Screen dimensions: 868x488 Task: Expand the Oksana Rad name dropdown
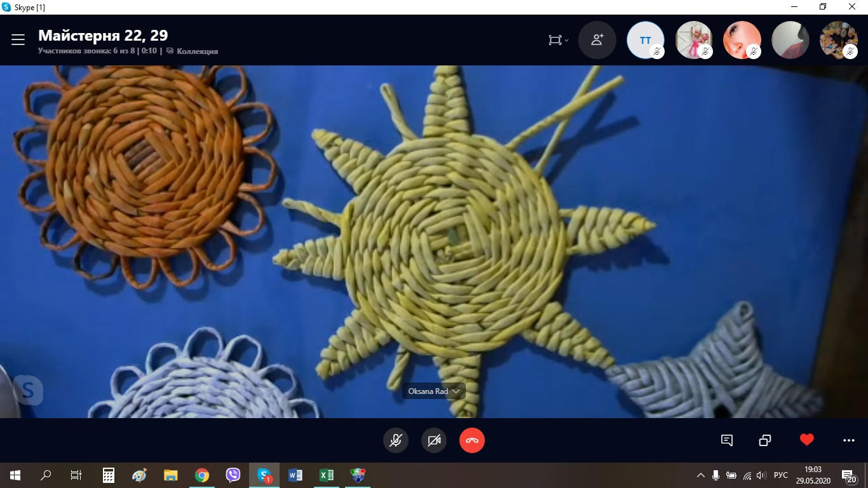[434, 391]
